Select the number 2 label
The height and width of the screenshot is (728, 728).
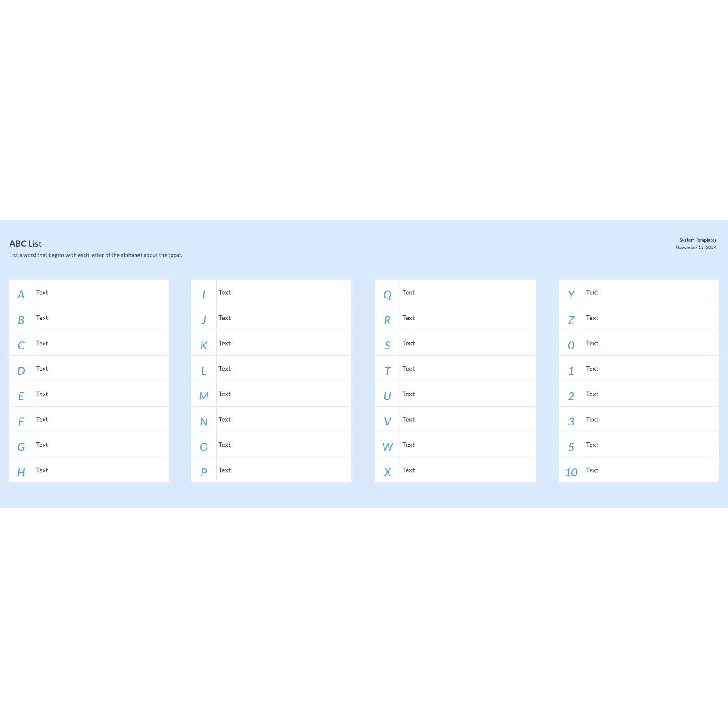pyautogui.click(x=571, y=396)
